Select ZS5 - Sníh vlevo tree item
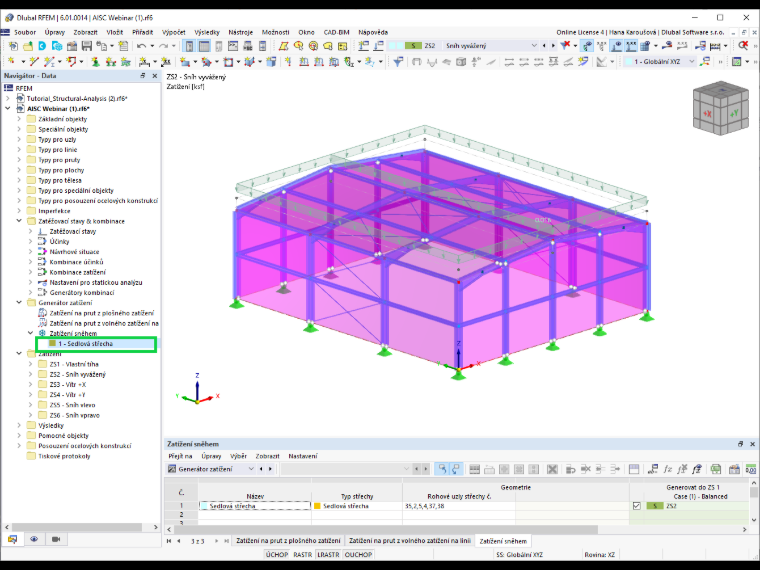The height and width of the screenshot is (570, 760). coord(72,405)
